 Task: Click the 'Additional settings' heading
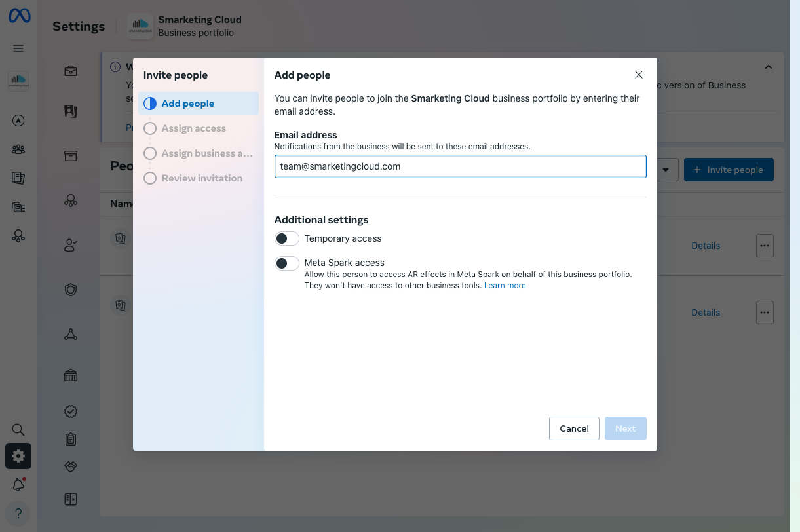tap(322, 220)
